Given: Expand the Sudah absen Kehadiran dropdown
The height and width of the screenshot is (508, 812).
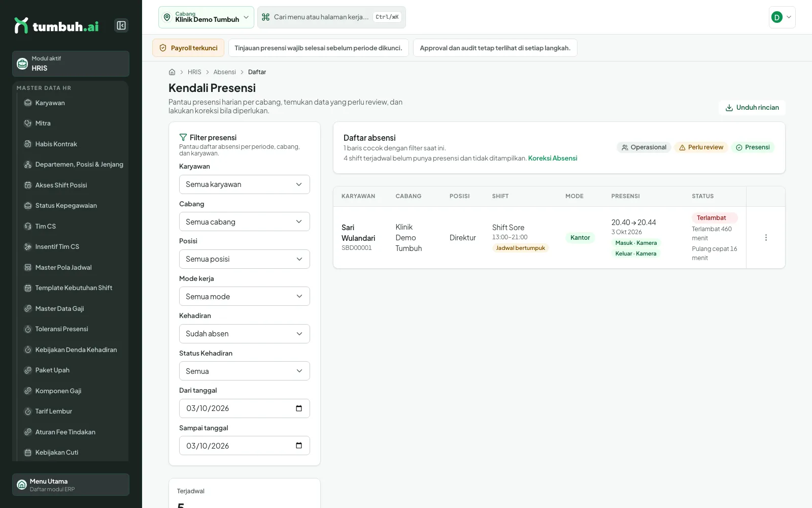Looking at the screenshot, I should click(245, 334).
